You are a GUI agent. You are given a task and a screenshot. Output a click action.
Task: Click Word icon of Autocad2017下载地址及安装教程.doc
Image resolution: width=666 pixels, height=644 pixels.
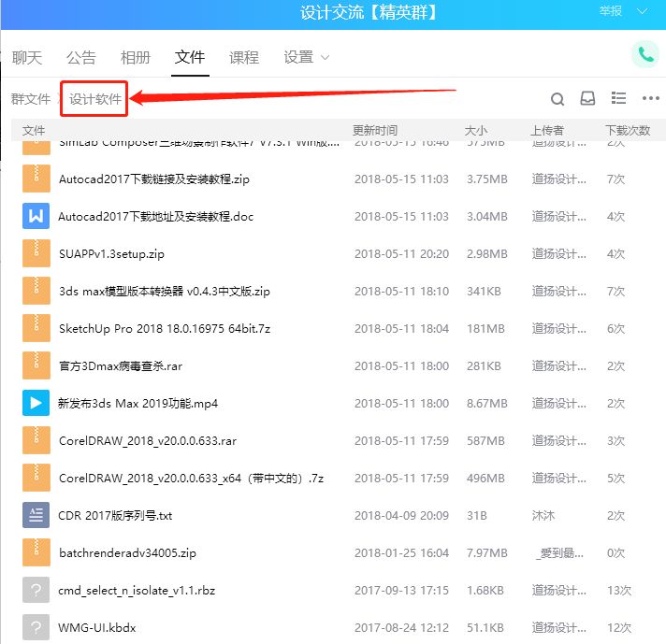click(36, 216)
